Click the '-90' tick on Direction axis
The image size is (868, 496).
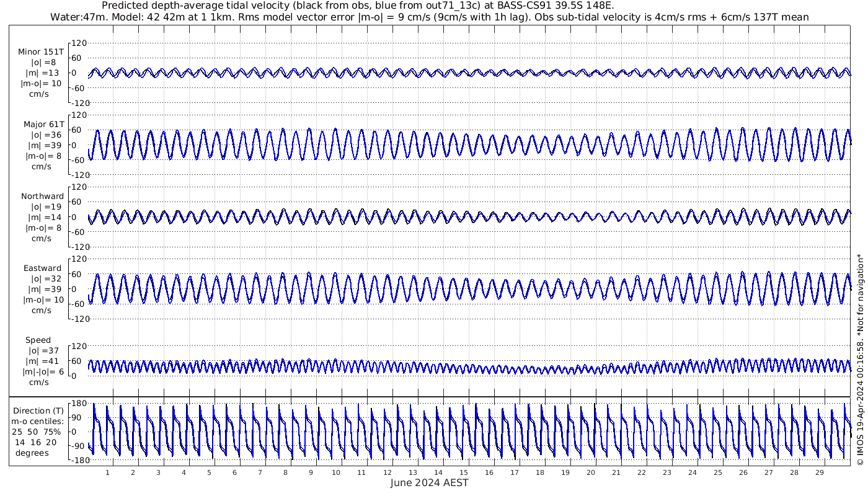(x=78, y=446)
